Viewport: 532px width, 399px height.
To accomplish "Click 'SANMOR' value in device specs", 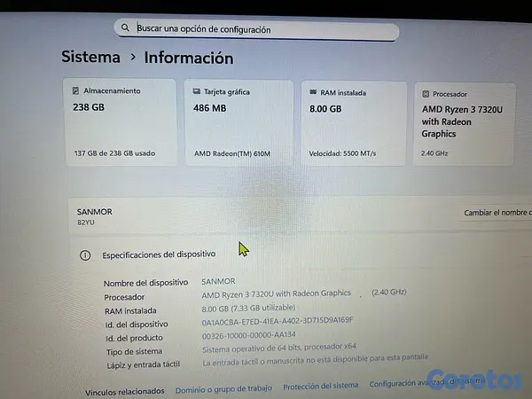I will click(x=218, y=281).
